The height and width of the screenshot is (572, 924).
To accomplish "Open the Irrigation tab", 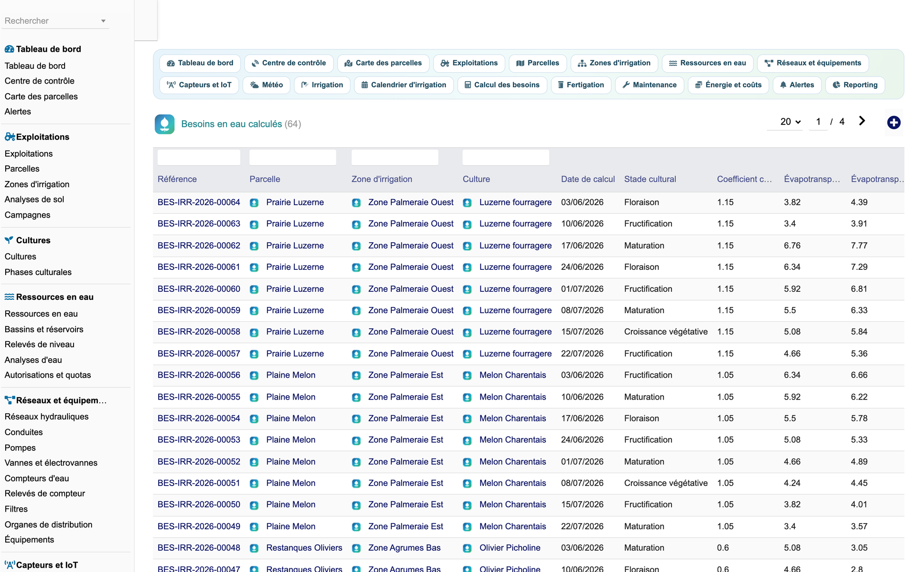I will click(322, 85).
